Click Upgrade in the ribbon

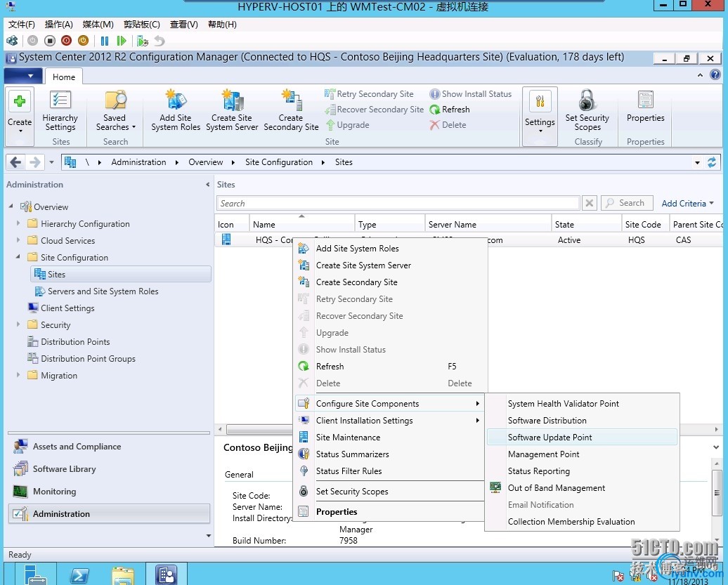tap(348, 125)
